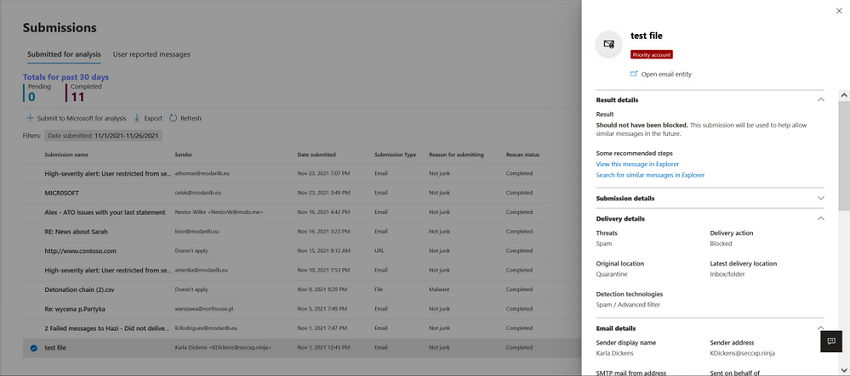This screenshot has width=850, height=376.
Task: Click the plus icon for Submit to Microsoft
Action: tap(30, 118)
